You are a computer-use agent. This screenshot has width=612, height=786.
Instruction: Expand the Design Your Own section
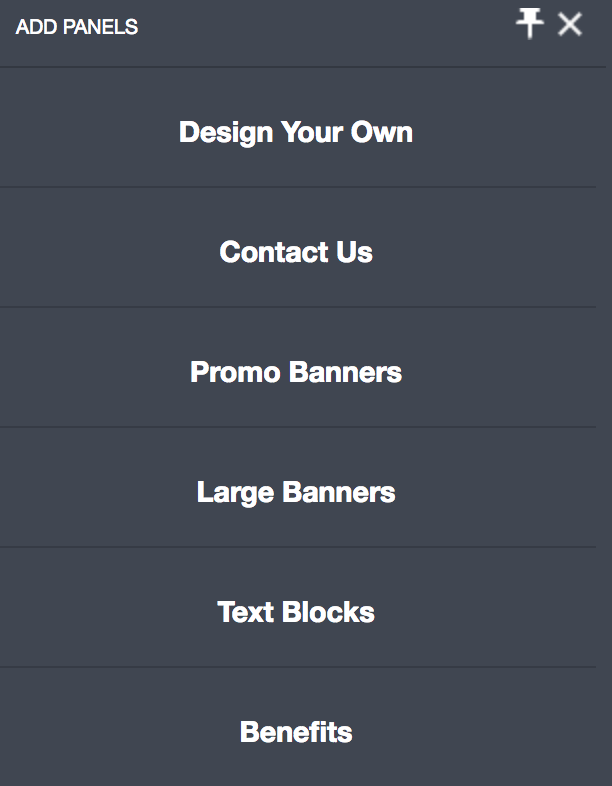coord(296,132)
